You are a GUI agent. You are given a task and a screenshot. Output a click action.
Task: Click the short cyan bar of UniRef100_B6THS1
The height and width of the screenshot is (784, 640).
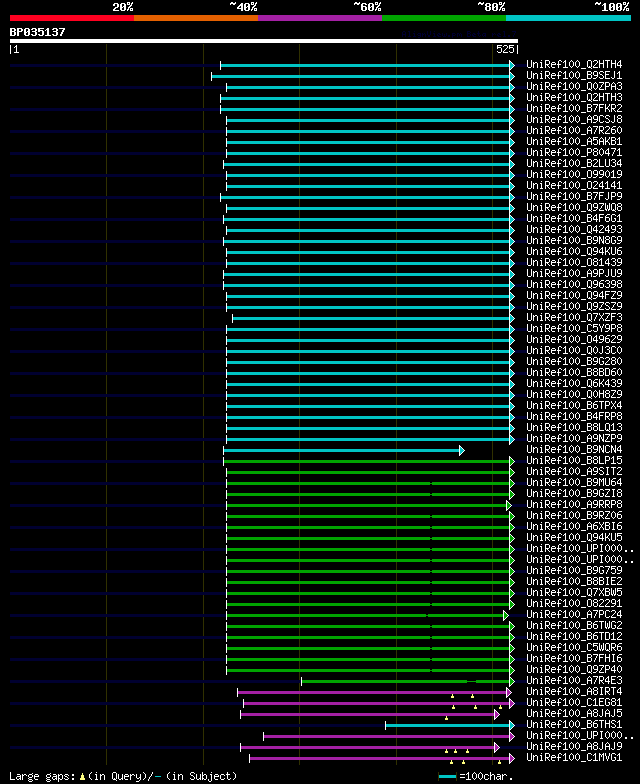tap(448, 726)
